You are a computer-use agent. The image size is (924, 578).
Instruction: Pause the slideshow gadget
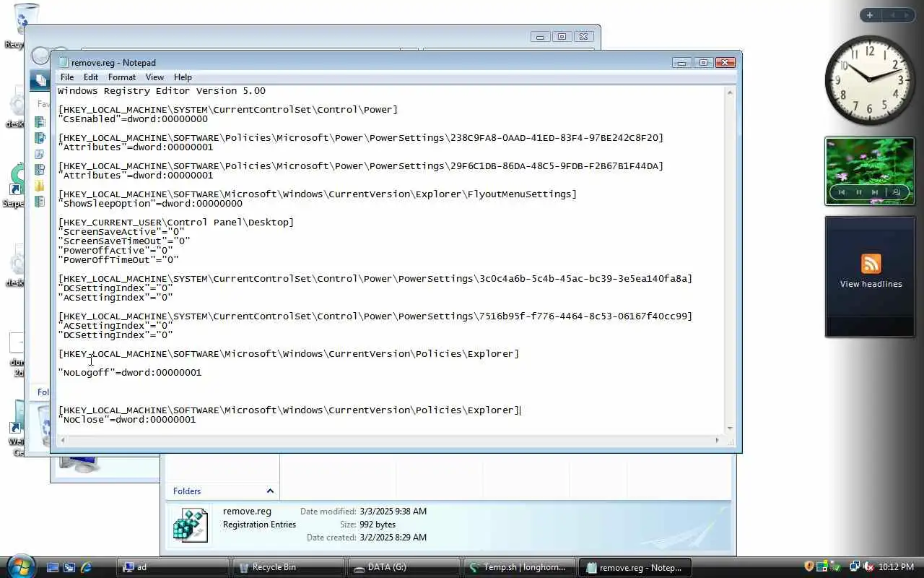(858, 192)
